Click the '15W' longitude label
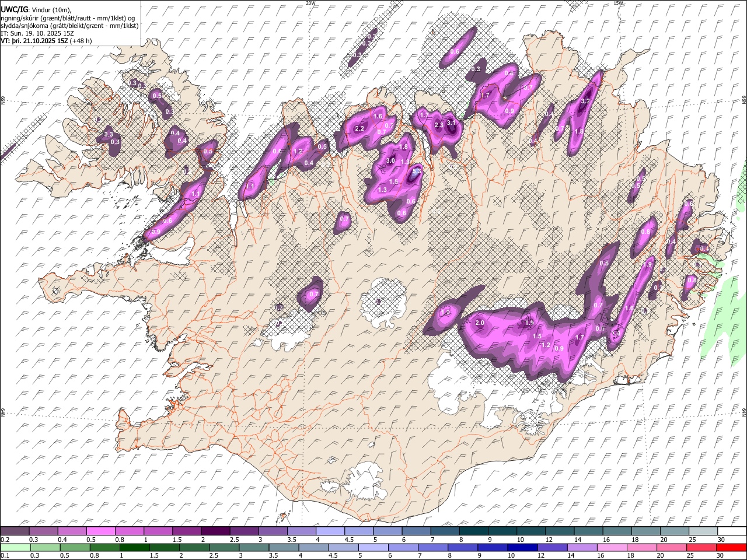 point(618,3)
